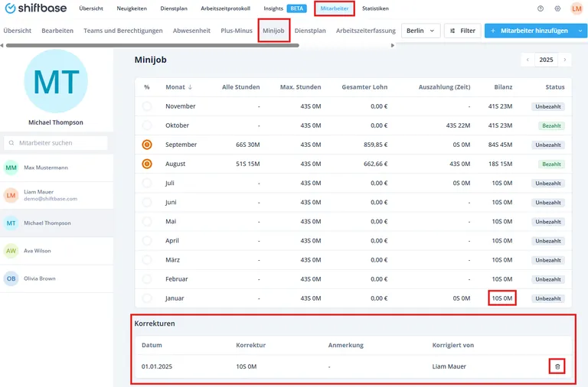Open Insights BETA menu
Image resolution: width=588 pixels, height=387 pixels.
click(285, 8)
